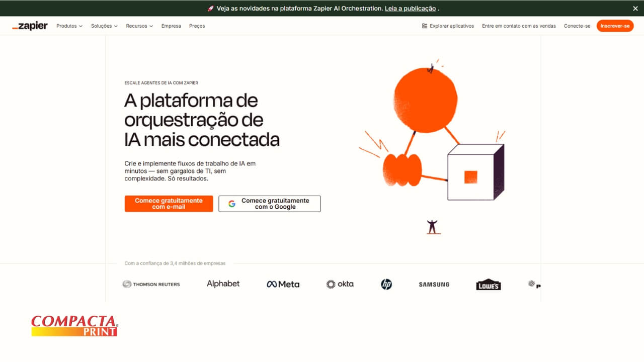Click the Zapier logo in the header

(30, 26)
